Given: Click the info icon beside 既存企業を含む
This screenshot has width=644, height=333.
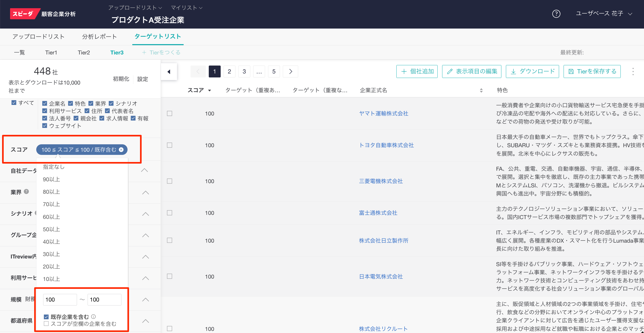Looking at the screenshot, I should pos(93,316).
